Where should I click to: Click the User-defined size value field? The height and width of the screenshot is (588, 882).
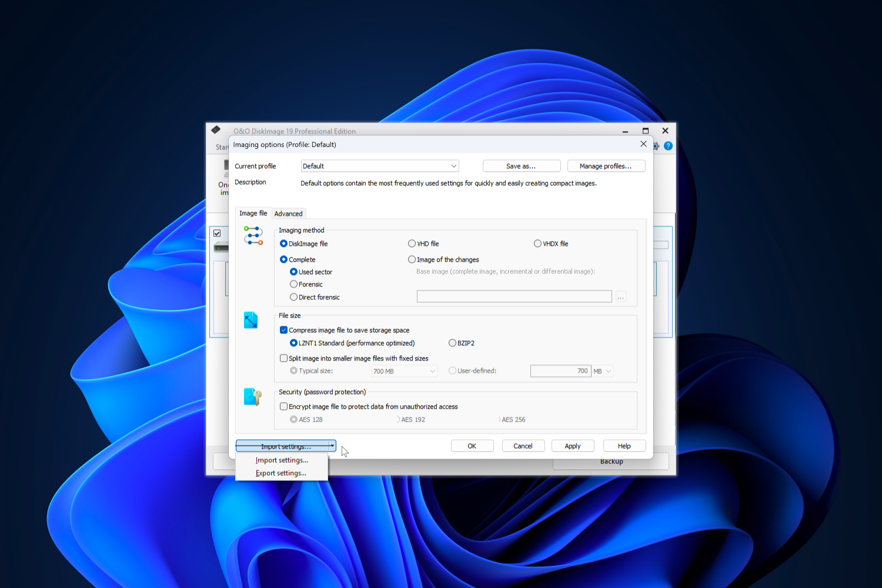[x=561, y=371]
